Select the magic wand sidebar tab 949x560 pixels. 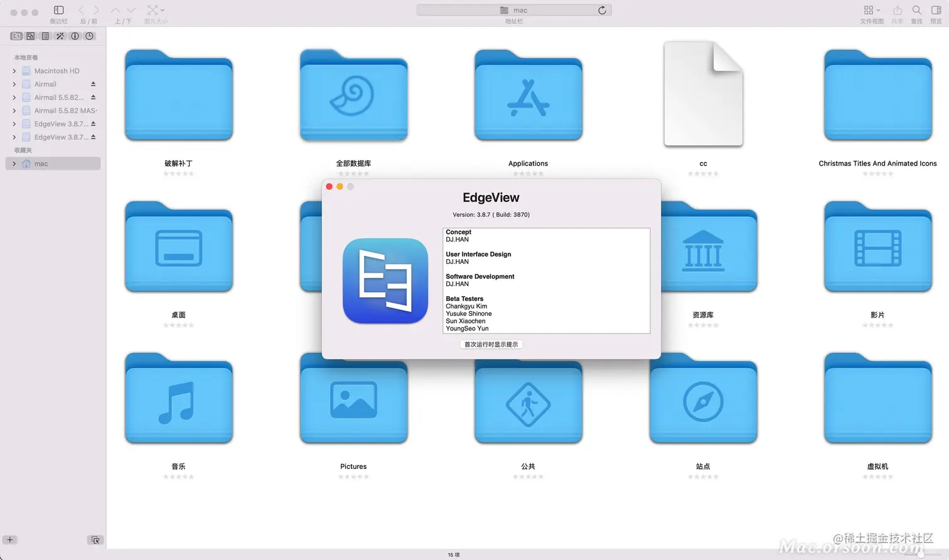tap(60, 36)
